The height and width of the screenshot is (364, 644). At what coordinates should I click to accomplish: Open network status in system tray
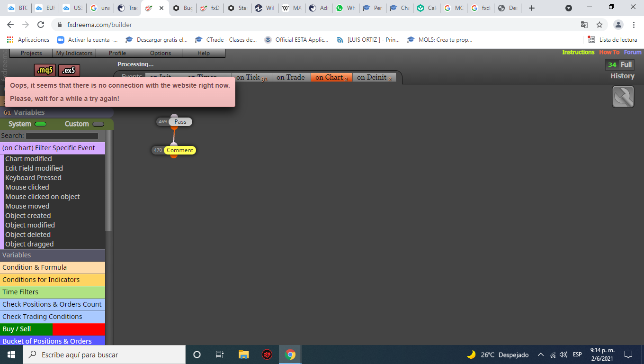pyautogui.click(x=553, y=355)
